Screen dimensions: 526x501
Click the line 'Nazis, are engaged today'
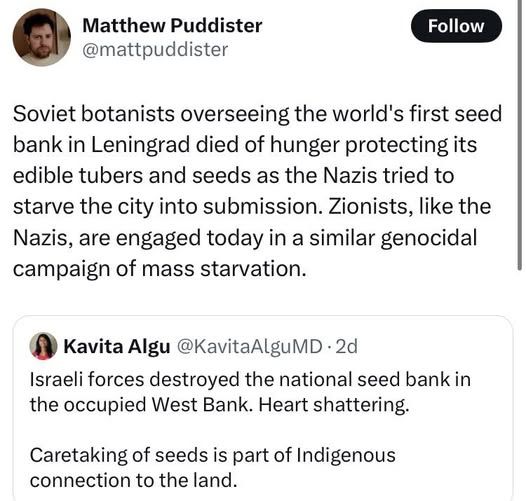(x=245, y=238)
